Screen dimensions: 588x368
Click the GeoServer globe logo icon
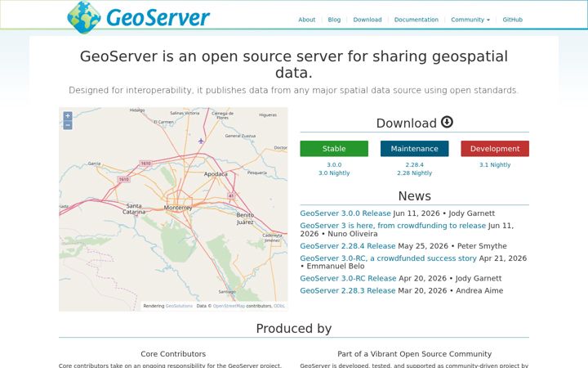83,17
